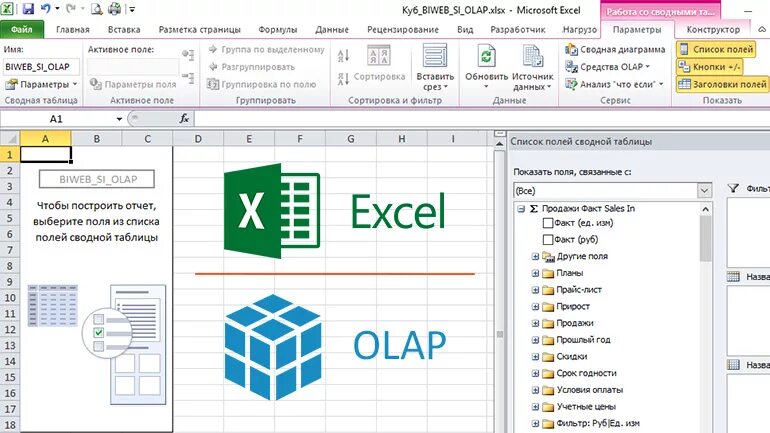Switch to the Рецензирование tab

pyautogui.click(x=403, y=29)
